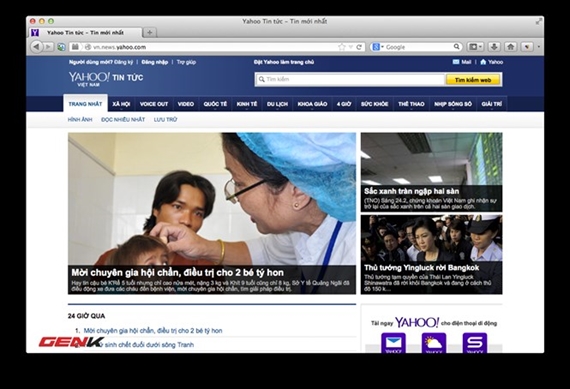Click the magnifier in the Google search box
This screenshot has width=570, height=389.
[x=457, y=47]
